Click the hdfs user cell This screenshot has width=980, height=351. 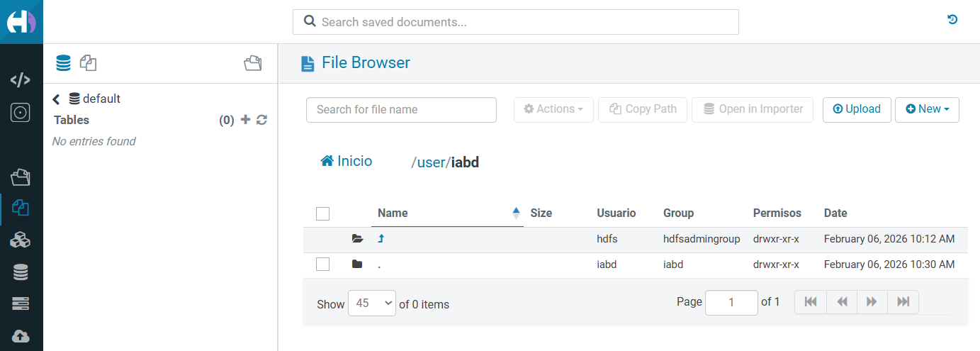tap(607, 239)
